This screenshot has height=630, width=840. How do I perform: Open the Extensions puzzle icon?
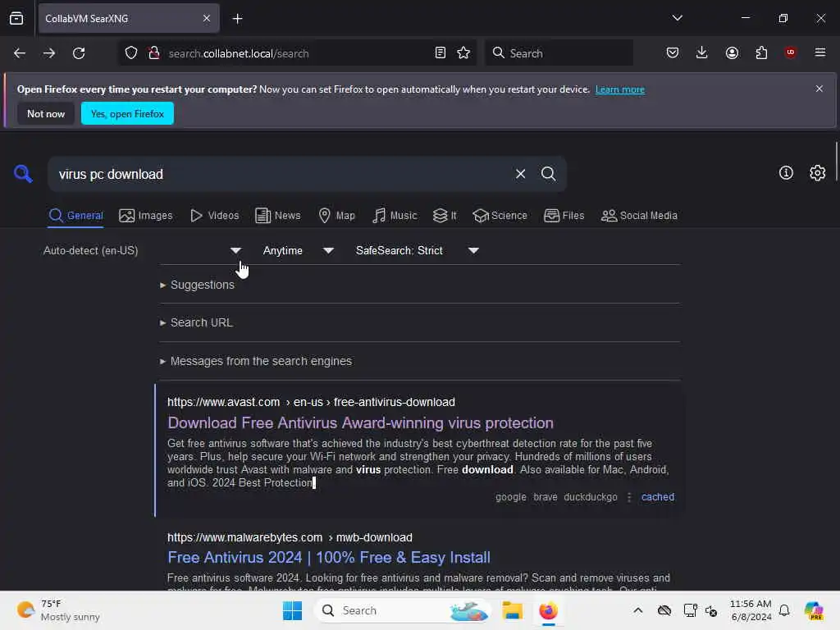(x=761, y=53)
